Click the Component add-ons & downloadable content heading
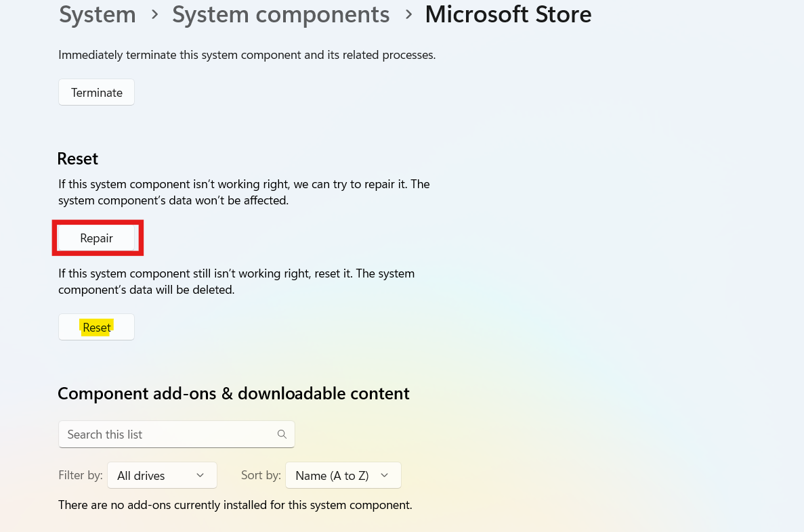This screenshot has height=532, width=804. click(234, 393)
